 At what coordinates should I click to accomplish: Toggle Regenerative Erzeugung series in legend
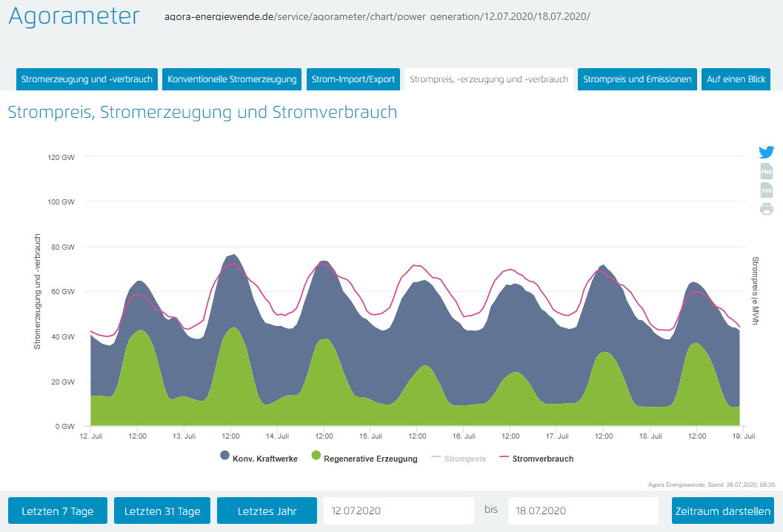tap(370, 459)
